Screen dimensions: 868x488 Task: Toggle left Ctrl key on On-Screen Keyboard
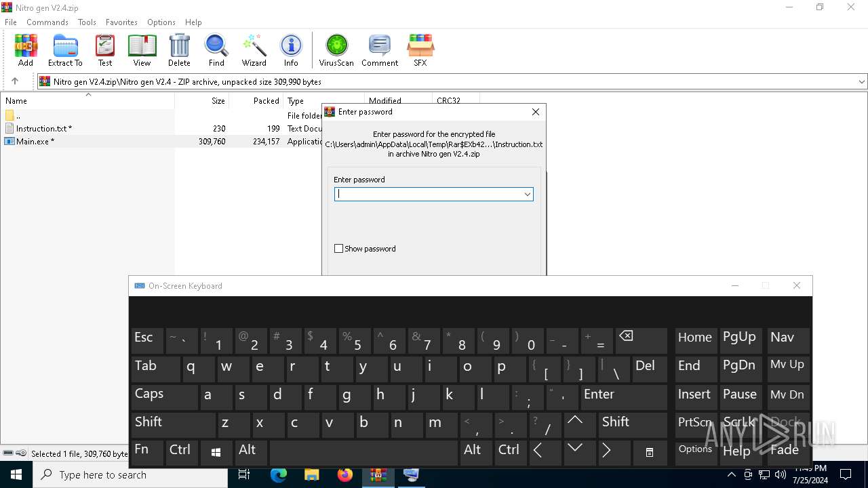point(182,452)
